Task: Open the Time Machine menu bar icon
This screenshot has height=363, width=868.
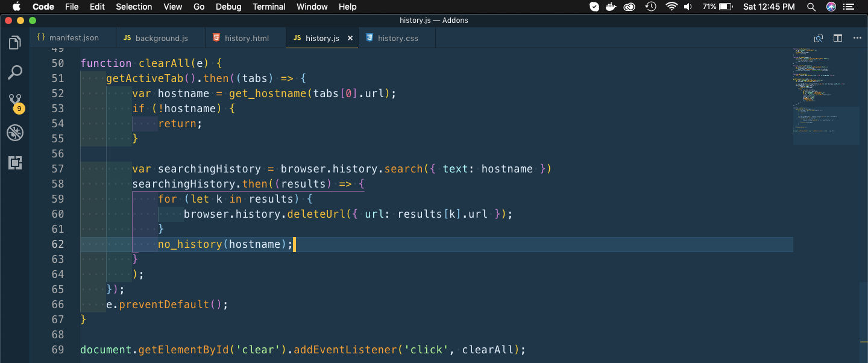Action: pos(650,7)
